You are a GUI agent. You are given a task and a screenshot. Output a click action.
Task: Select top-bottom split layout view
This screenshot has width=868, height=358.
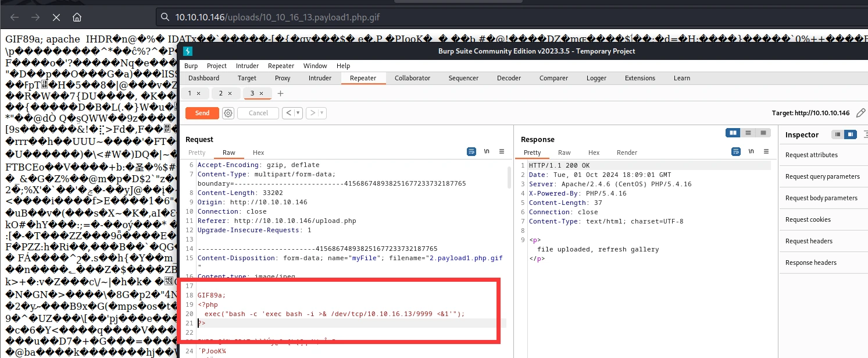pyautogui.click(x=748, y=133)
